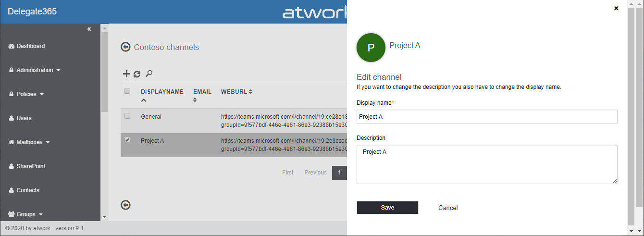Click the refresh channels icon

click(x=137, y=74)
